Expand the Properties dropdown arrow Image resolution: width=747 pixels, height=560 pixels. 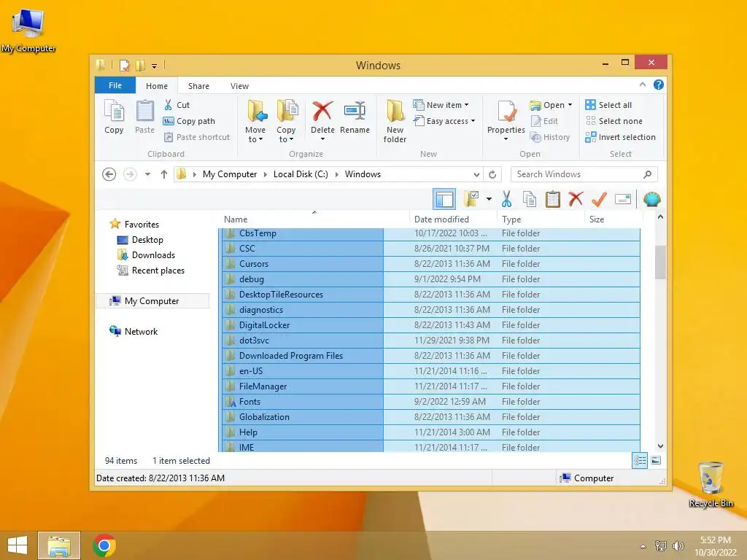tap(506, 139)
